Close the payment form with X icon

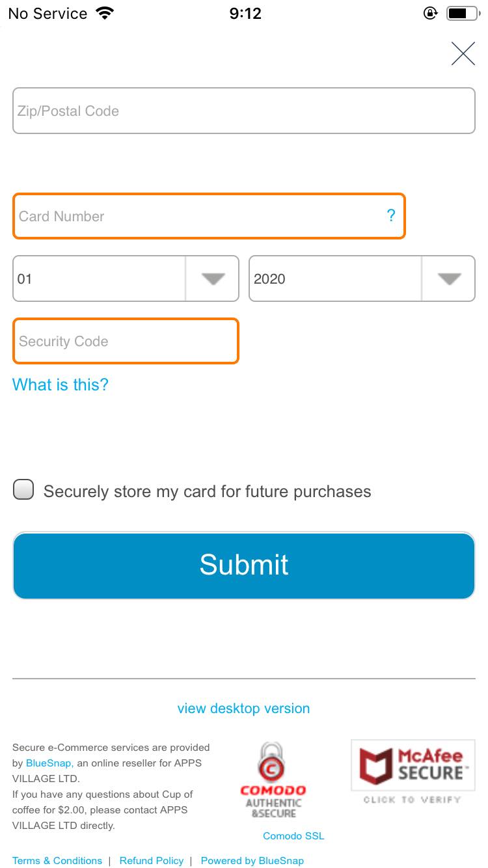click(463, 53)
